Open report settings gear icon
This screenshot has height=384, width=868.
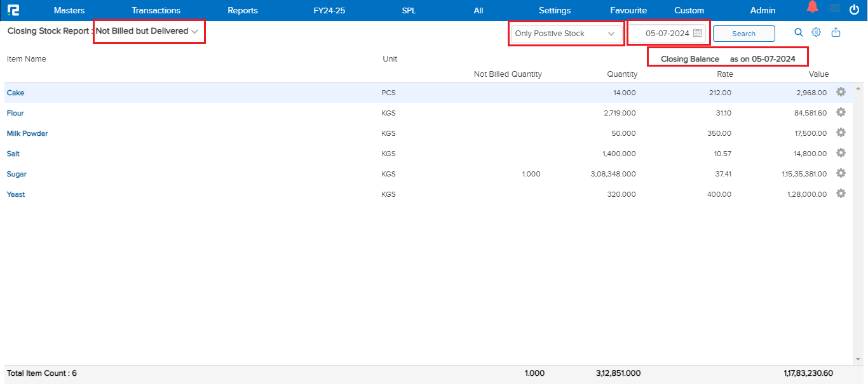pos(817,32)
